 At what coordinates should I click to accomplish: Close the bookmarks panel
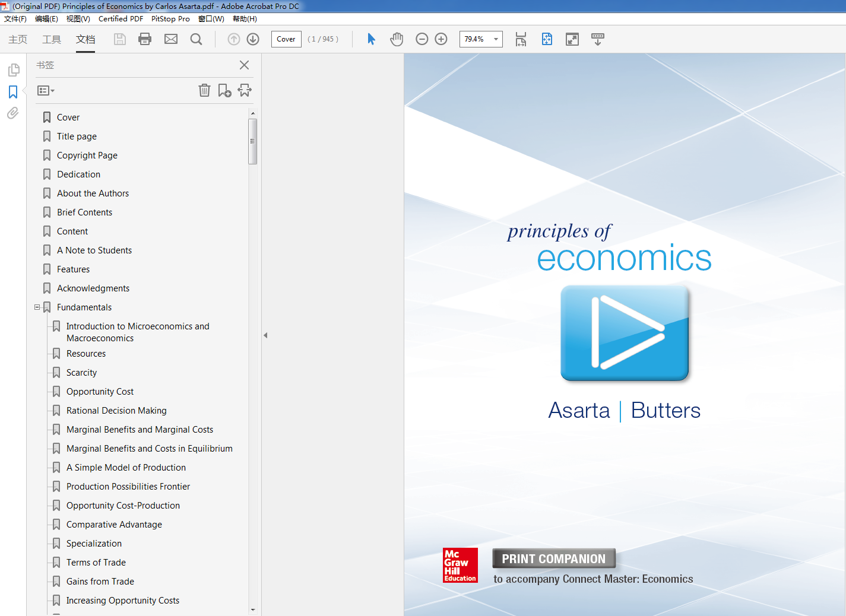[x=244, y=65]
